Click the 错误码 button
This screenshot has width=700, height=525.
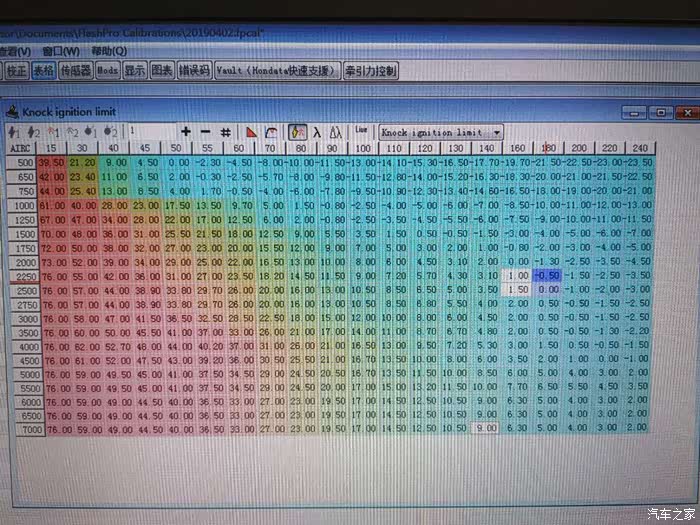coord(194,71)
